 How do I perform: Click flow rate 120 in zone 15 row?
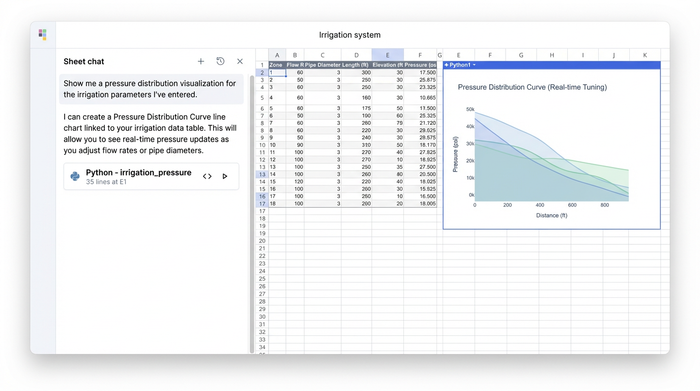tap(295, 182)
